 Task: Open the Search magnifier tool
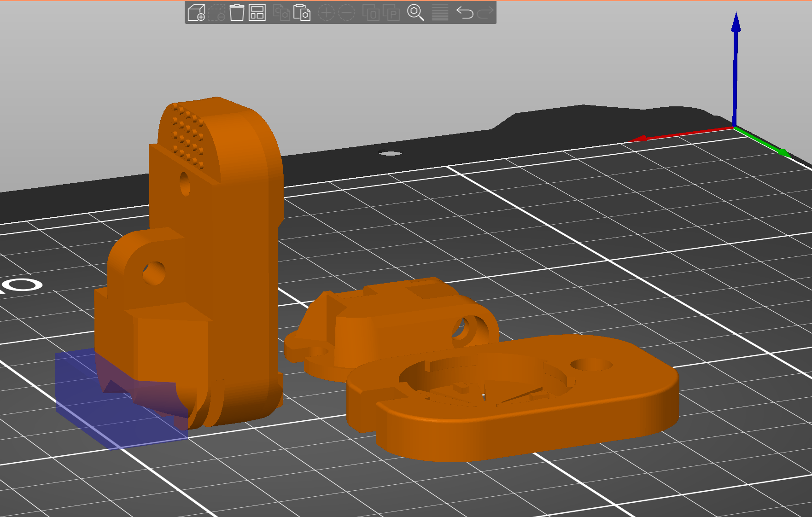click(415, 12)
